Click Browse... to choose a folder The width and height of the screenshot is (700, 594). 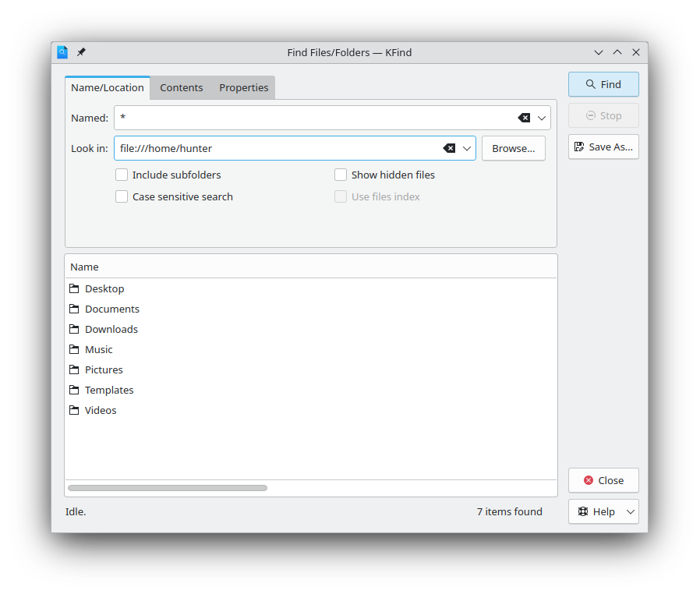tap(513, 148)
